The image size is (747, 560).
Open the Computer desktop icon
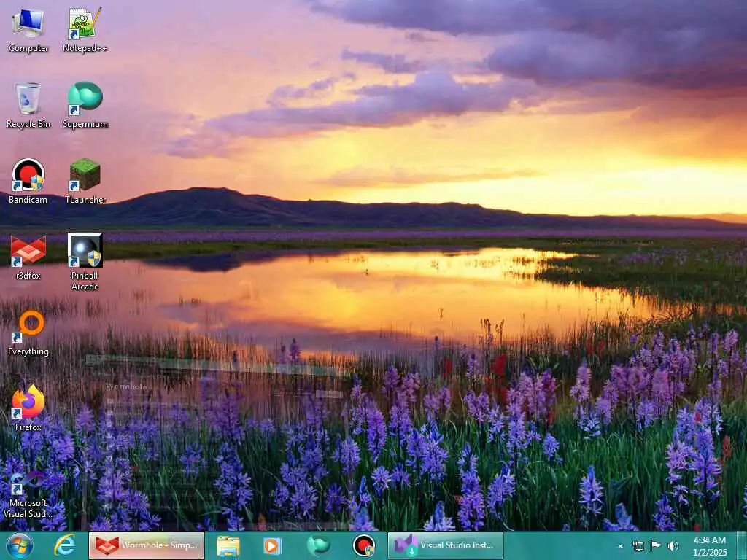tap(28, 29)
